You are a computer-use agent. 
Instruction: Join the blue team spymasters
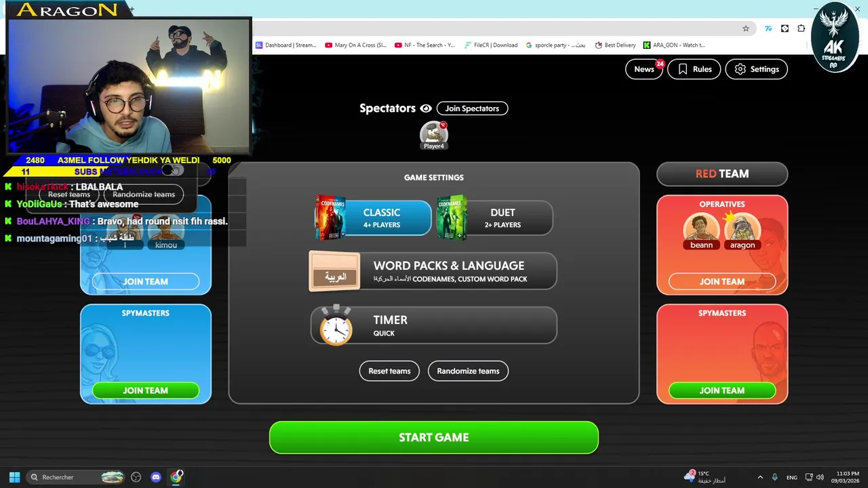coord(146,390)
